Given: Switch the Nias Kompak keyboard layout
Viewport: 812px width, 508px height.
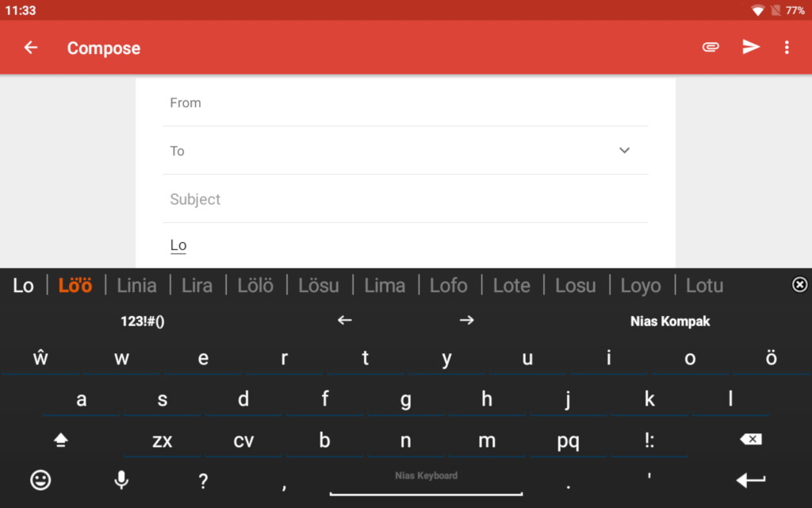Looking at the screenshot, I should pyautogui.click(x=670, y=321).
